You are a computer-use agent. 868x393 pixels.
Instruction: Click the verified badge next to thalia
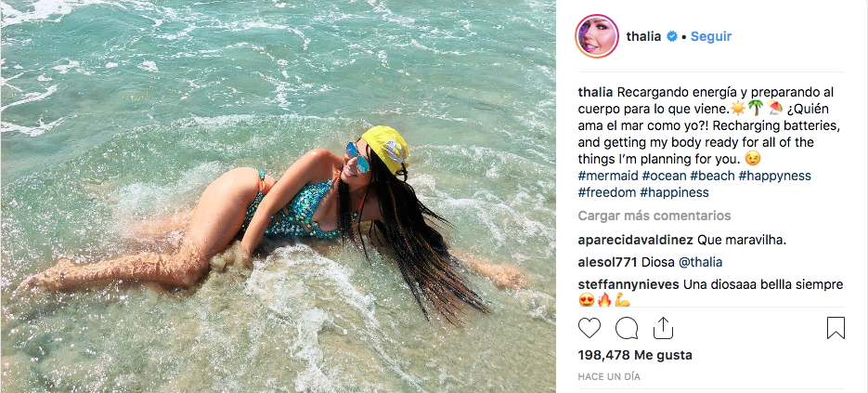[x=672, y=36]
